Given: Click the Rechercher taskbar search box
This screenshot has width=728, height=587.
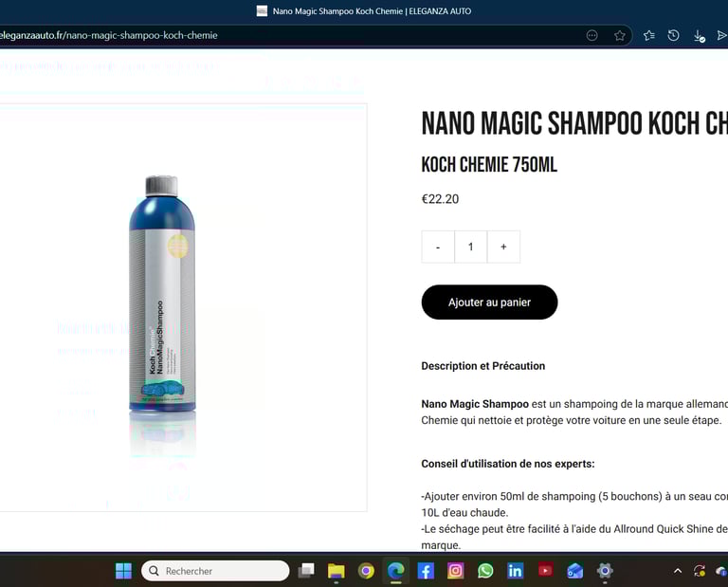Looking at the screenshot, I should 215,571.
